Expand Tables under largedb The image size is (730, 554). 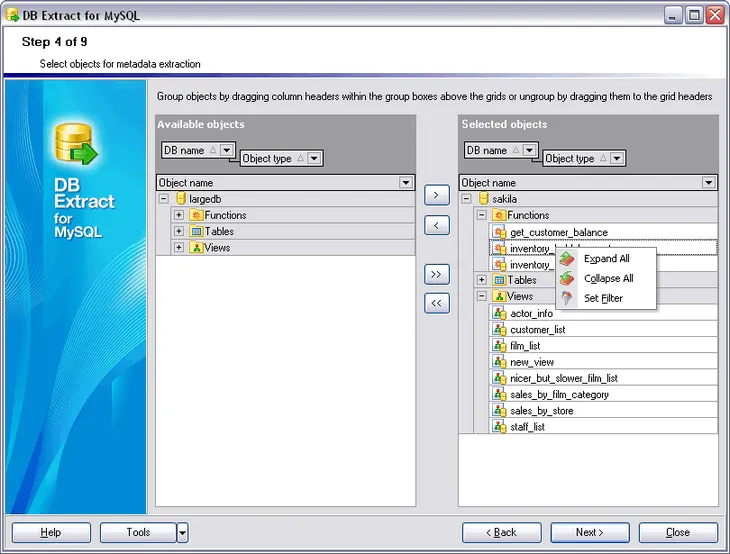click(179, 231)
